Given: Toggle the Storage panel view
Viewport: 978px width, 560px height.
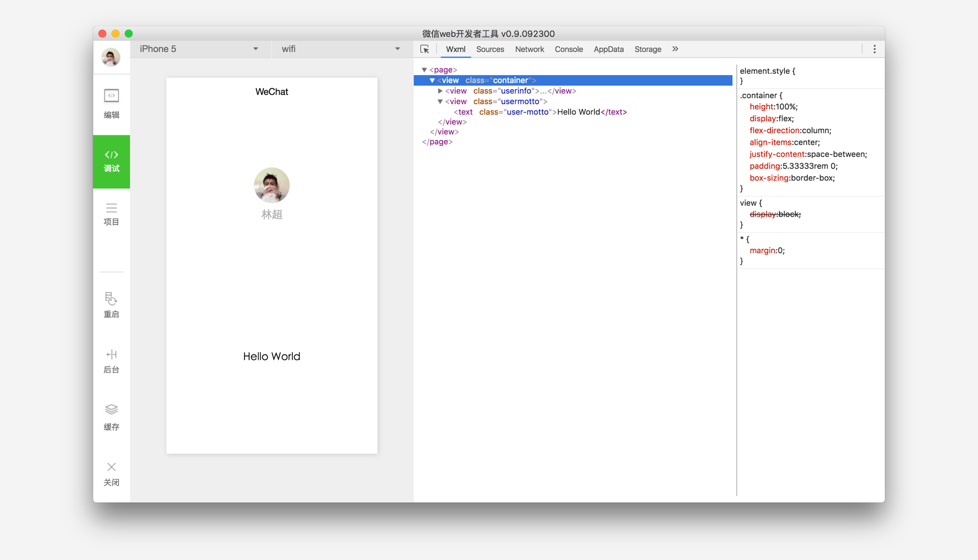Looking at the screenshot, I should coord(648,49).
